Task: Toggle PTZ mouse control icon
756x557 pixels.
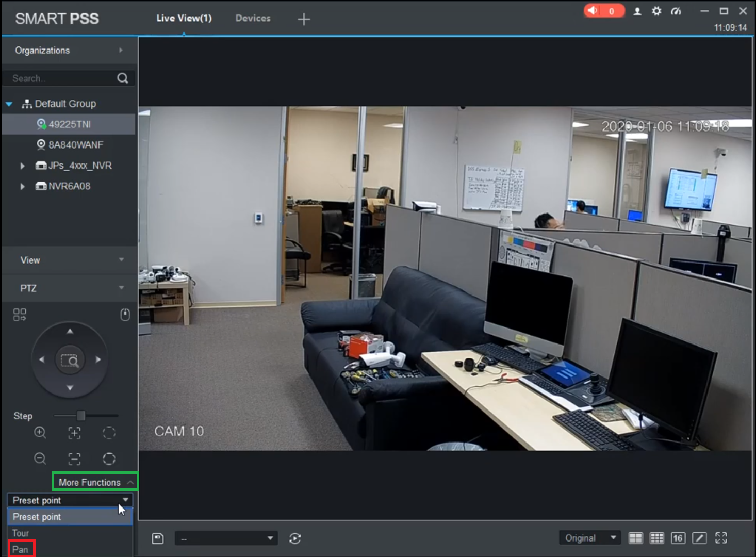Action: click(125, 315)
